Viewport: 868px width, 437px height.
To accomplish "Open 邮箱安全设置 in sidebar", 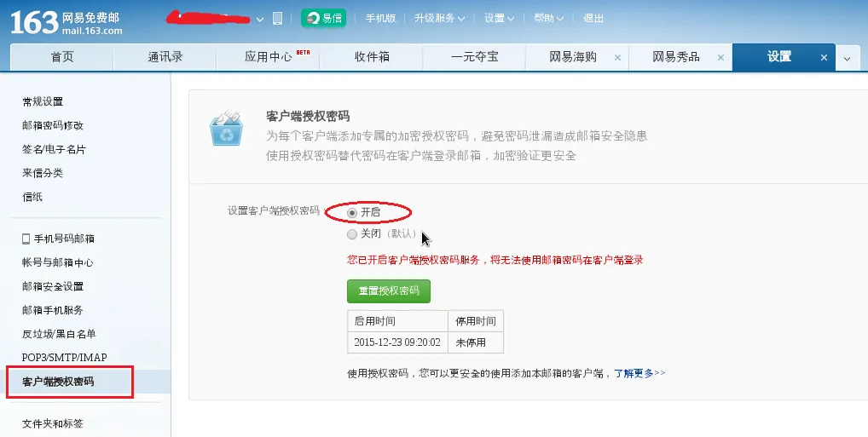I will tap(53, 286).
